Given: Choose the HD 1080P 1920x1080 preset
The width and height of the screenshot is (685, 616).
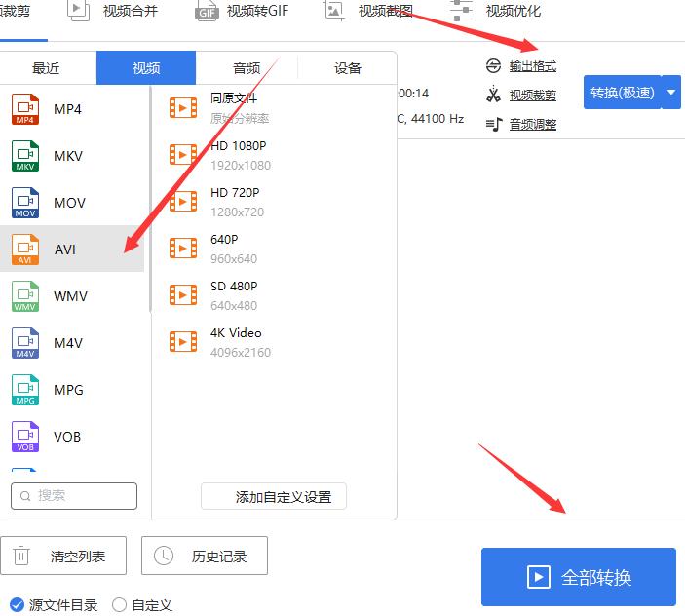Looking at the screenshot, I should (273, 155).
